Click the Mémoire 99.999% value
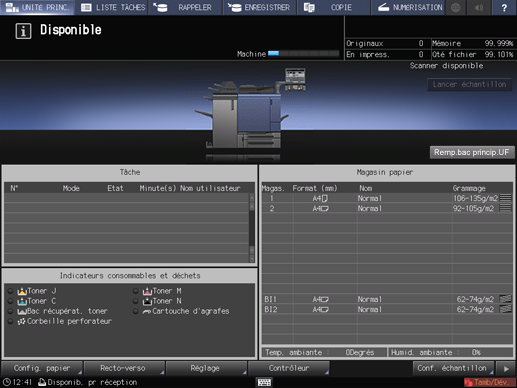 (499, 43)
